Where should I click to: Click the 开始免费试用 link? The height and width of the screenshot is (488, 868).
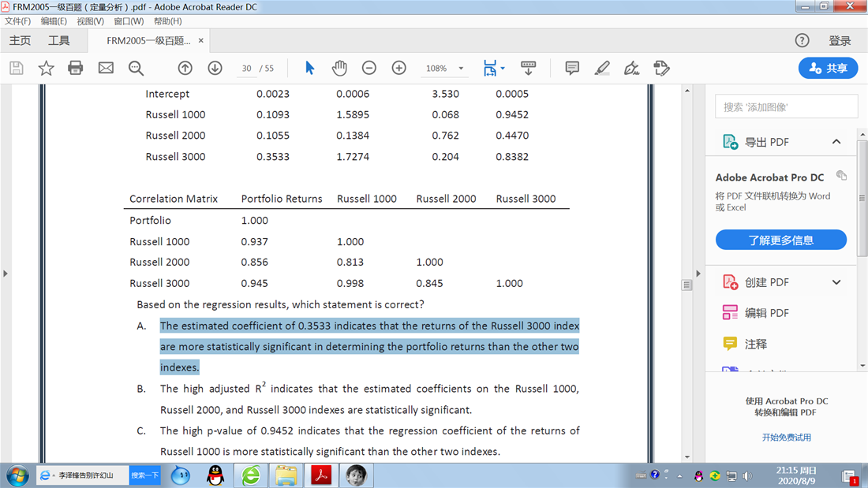click(786, 437)
